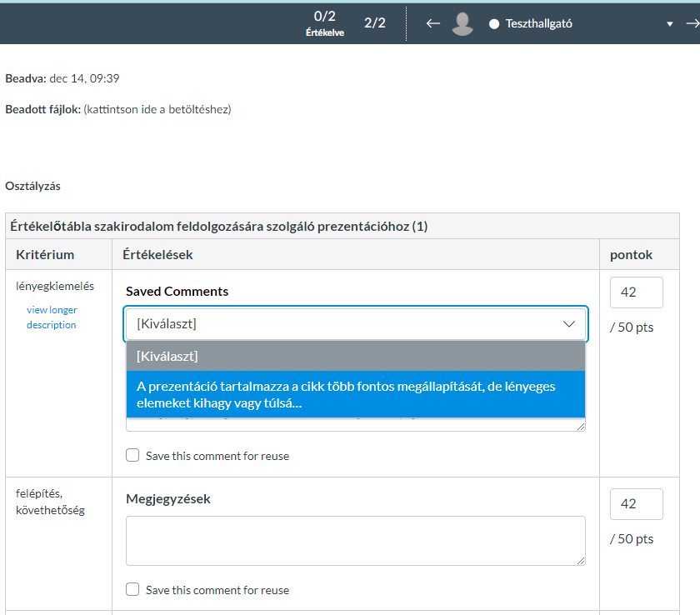
Task: Click the Beadott fájlok label
Action: pos(42,109)
